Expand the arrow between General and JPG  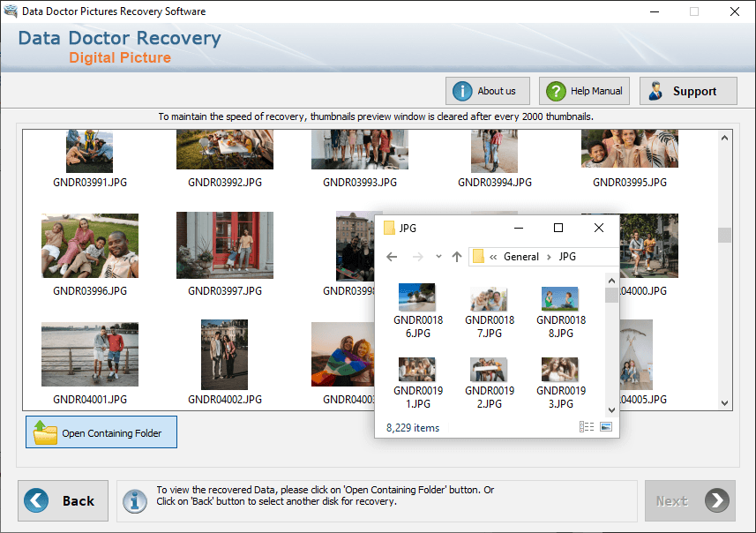click(x=549, y=257)
